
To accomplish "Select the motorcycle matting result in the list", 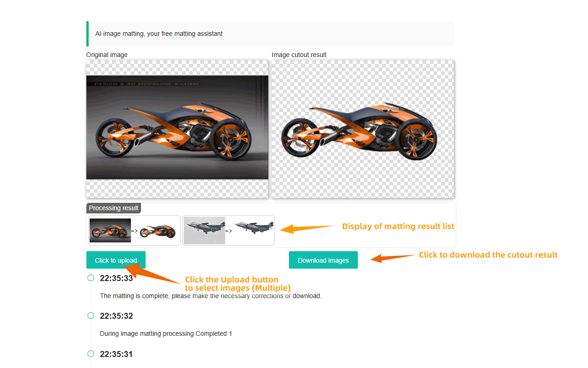I will [134, 230].
